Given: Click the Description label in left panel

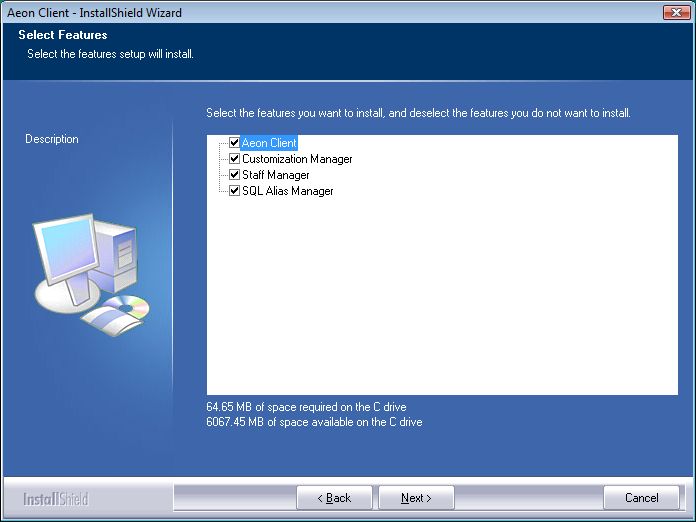Looking at the screenshot, I should tap(52, 139).
